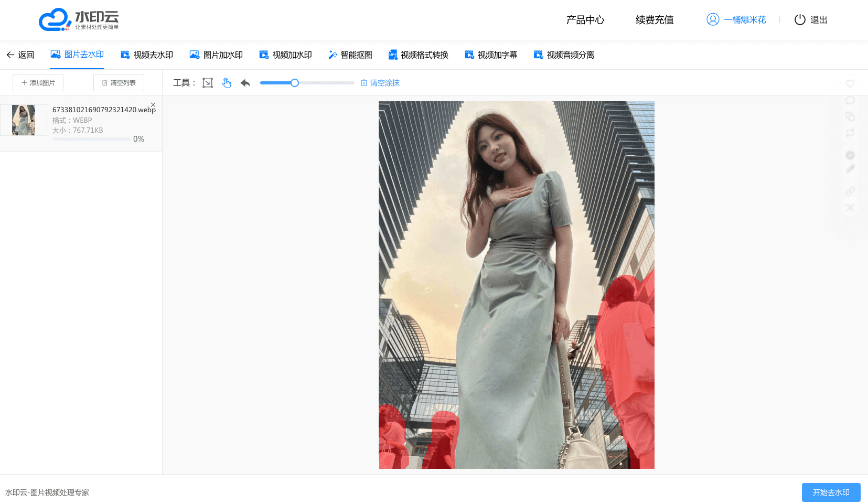This screenshot has width=868, height=504.
Task: Open the 智能抠图 tab
Action: click(x=350, y=55)
